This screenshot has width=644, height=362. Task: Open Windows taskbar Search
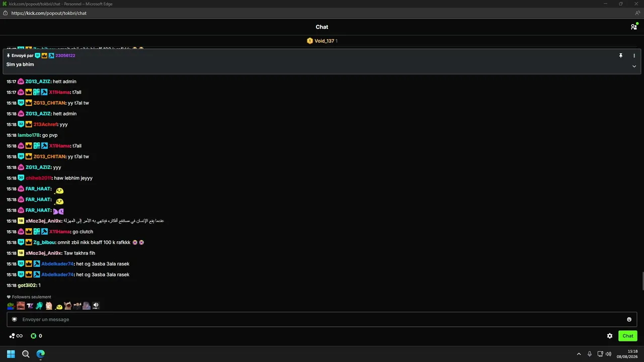pyautogui.click(x=26, y=354)
